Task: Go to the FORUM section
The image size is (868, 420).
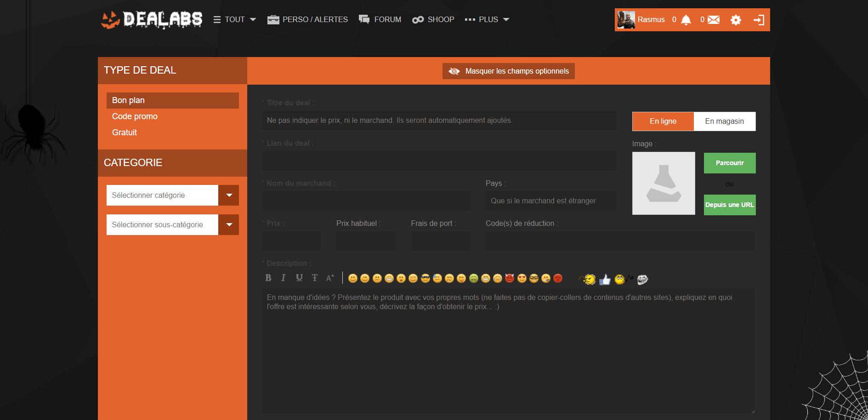Action: [380, 20]
